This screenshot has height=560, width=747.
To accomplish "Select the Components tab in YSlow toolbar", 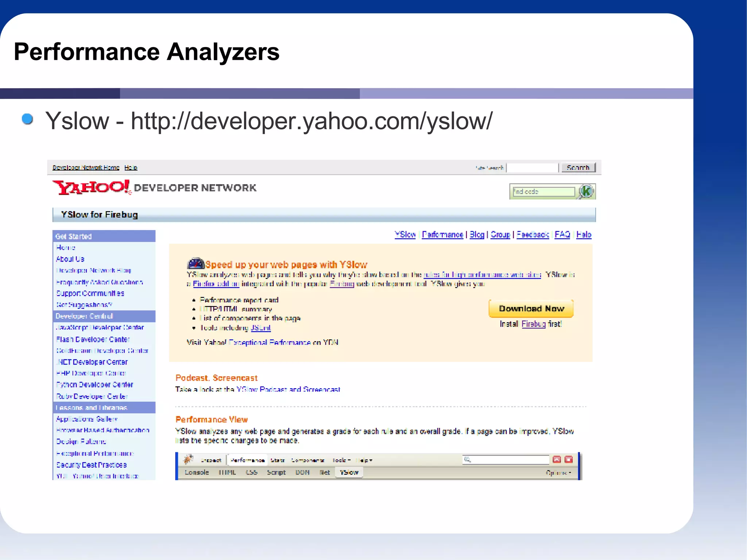I will pyautogui.click(x=308, y=460).
